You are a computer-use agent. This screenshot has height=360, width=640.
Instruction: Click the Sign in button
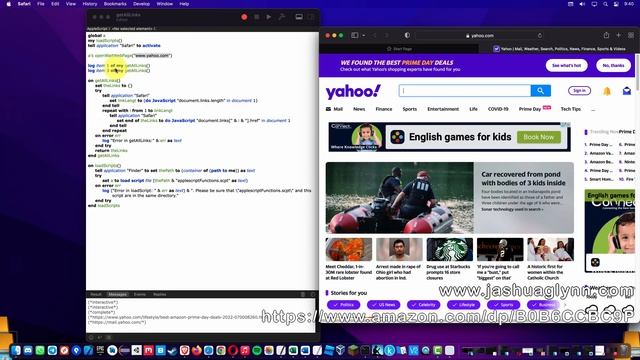[579, 91]
